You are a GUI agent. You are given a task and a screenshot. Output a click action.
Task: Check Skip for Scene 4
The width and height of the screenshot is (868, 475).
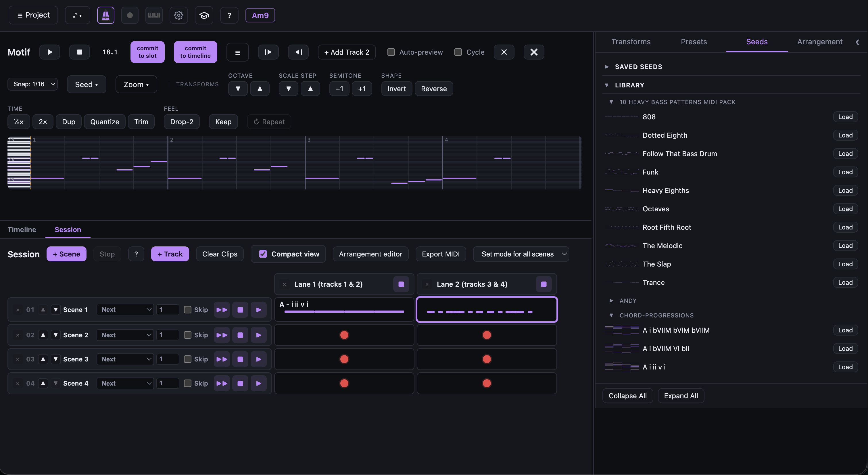click(x=188, y=383)
